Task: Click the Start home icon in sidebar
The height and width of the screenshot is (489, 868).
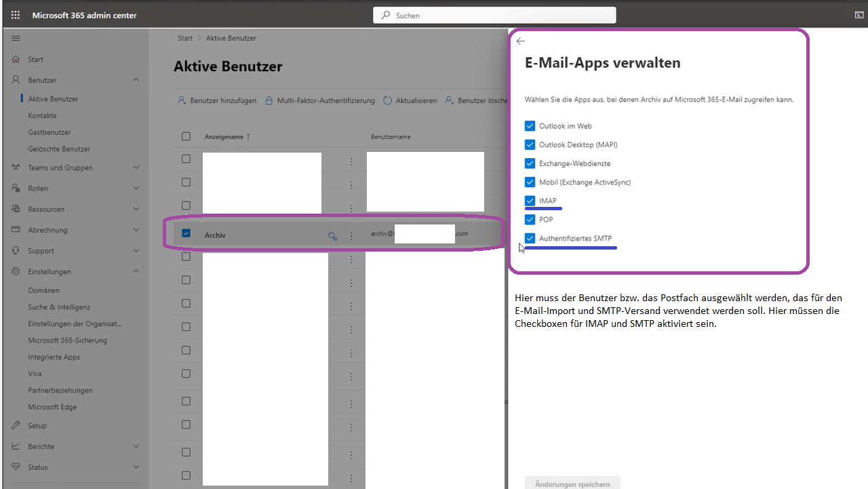Action: coord(16,60)
